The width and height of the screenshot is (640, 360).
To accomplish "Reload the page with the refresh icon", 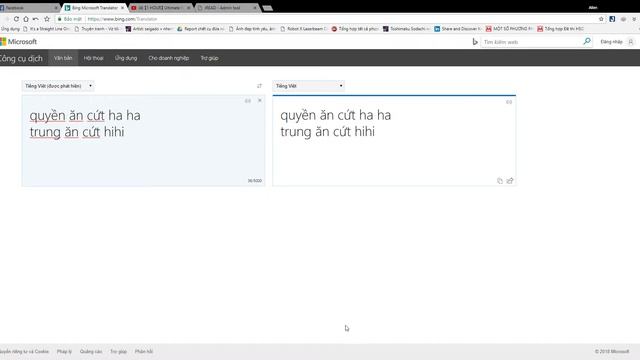I will [16, 19].
